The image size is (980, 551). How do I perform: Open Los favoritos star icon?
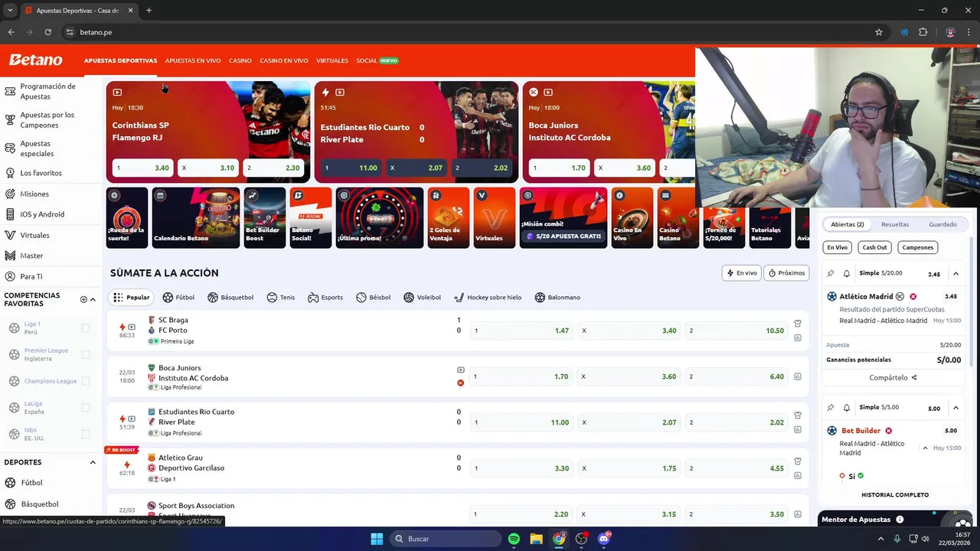point(10,173)
